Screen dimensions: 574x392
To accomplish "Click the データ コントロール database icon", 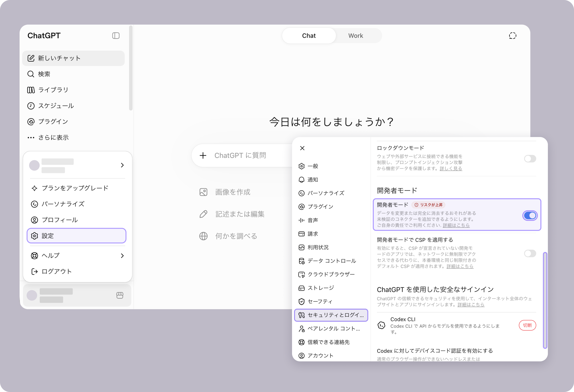I will (302, 261).
